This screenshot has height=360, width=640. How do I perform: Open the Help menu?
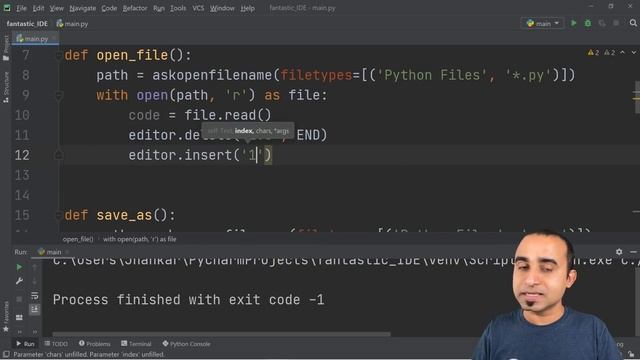pos(247,8)
